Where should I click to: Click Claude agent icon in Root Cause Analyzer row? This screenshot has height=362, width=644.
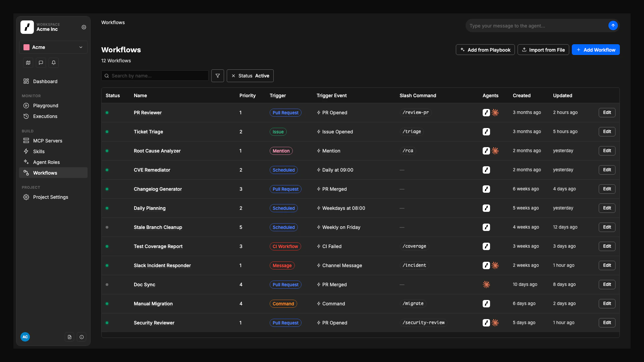pos(495,151)
